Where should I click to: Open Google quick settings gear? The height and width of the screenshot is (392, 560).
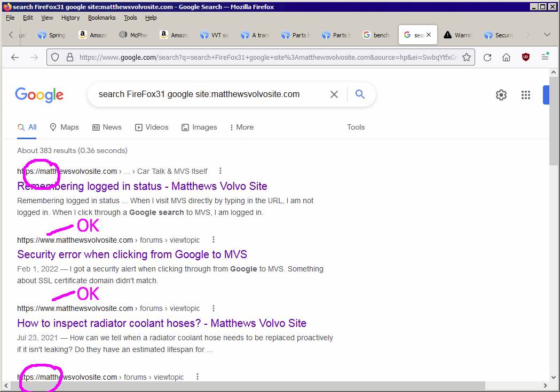(x=501, y=94)
